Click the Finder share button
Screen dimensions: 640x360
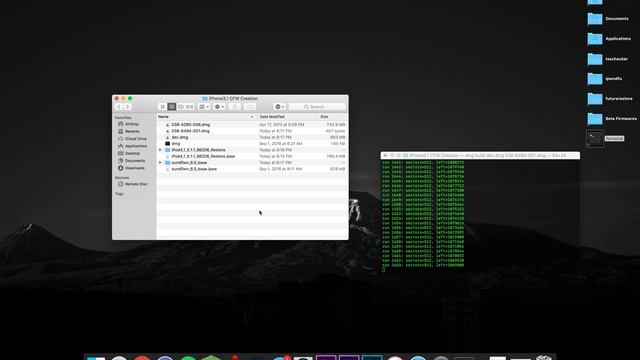[x=234, y=107]
